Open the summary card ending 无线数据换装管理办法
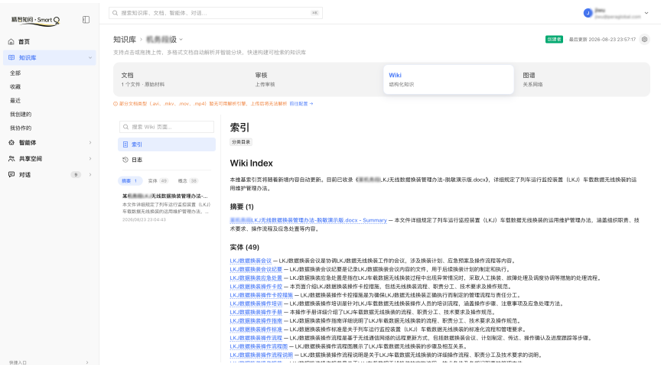This screenshot has width=664, height=365. pos(166,207)
